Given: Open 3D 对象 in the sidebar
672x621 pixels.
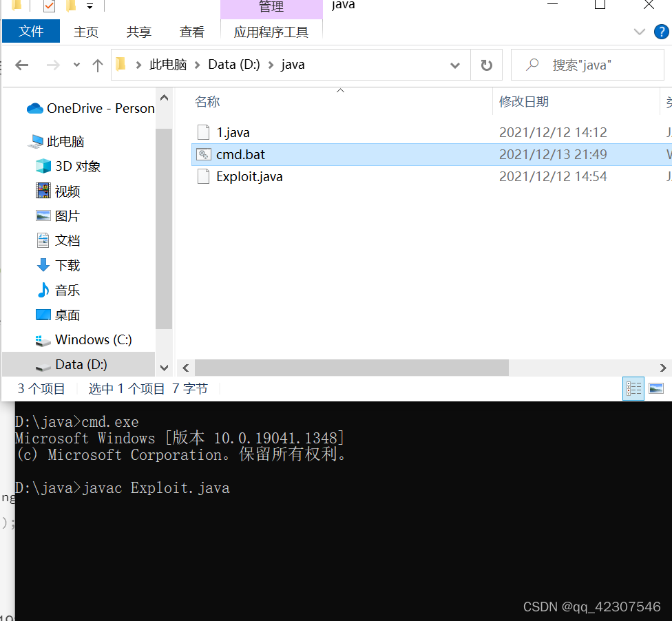Looking at the screenshot, I should (68, 167).
